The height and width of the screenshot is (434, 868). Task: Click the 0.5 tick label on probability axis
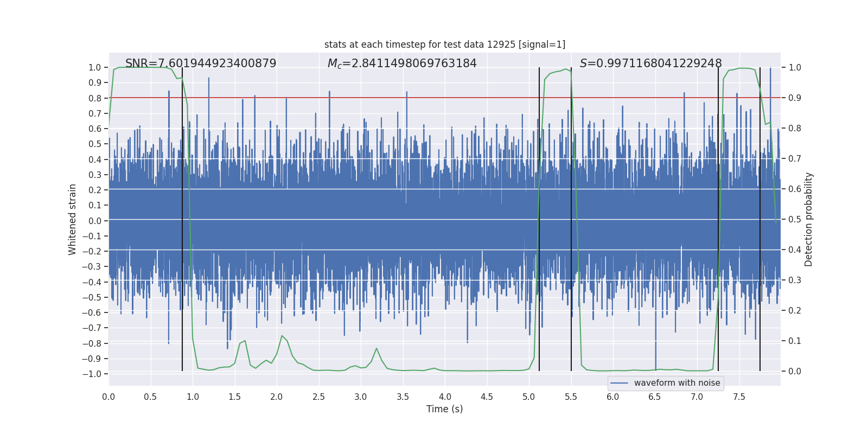(x=795, y=219)
